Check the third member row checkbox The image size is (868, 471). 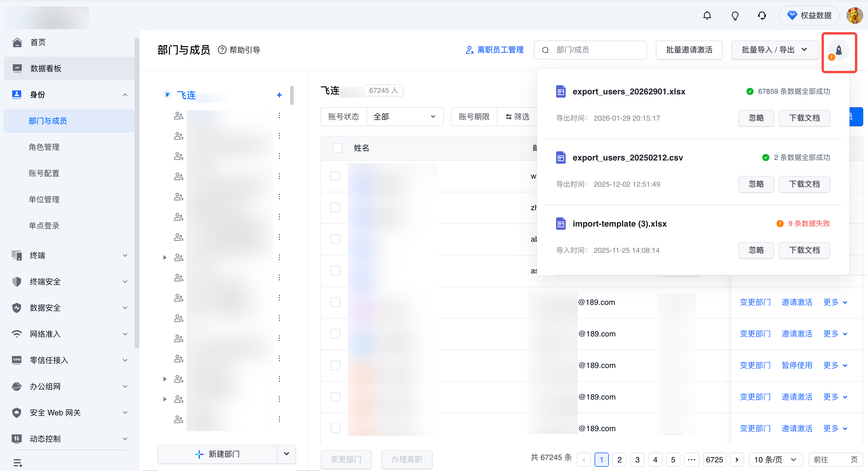335,239
